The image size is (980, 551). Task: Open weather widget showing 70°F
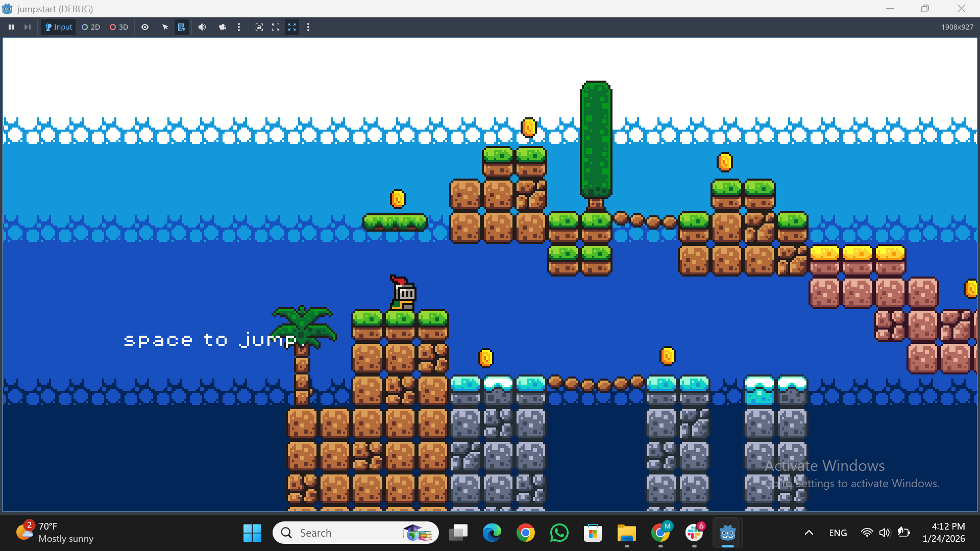tap(55, 532)
